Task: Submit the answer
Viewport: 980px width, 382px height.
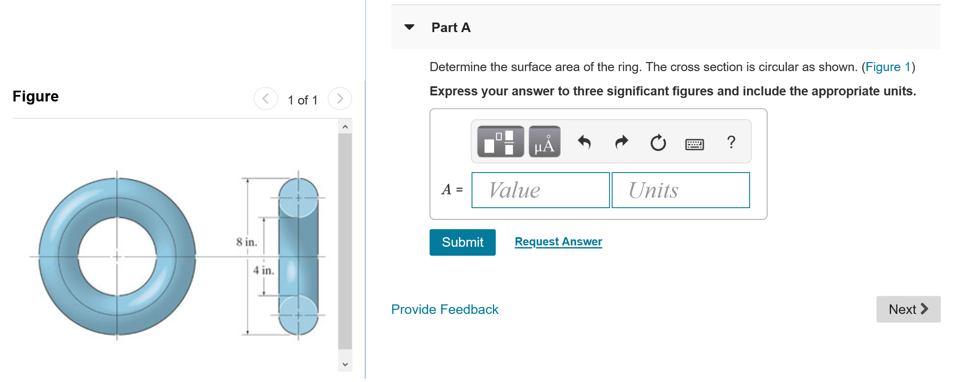Action: pos(462,242)
